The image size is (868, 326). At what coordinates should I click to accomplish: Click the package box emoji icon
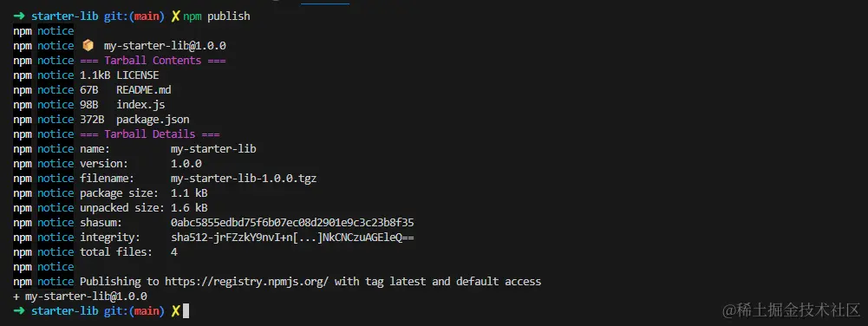(x=88, y=46)
